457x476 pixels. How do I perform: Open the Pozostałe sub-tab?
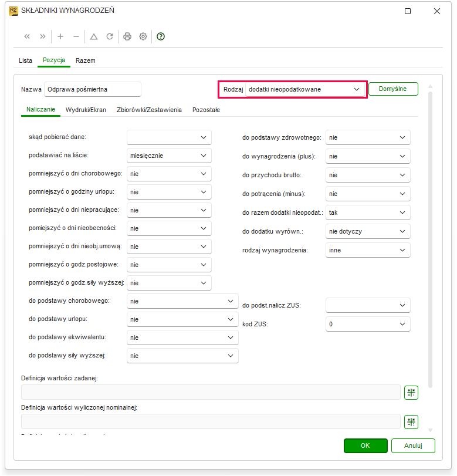206,110
